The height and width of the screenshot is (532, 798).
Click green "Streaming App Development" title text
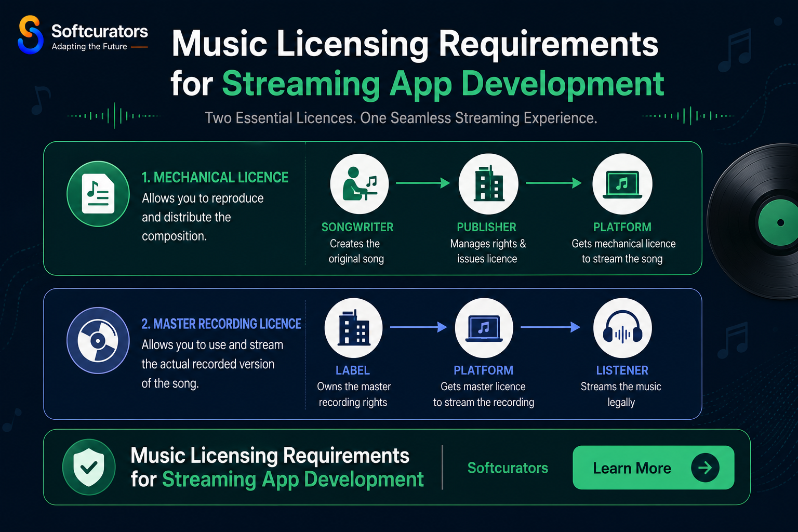tap(443, 84)
